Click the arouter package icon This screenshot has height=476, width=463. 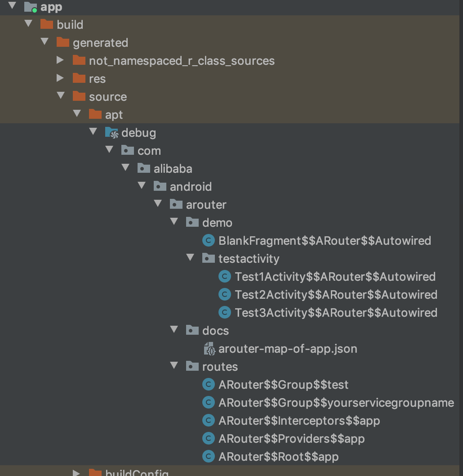(x=176, y=204)
